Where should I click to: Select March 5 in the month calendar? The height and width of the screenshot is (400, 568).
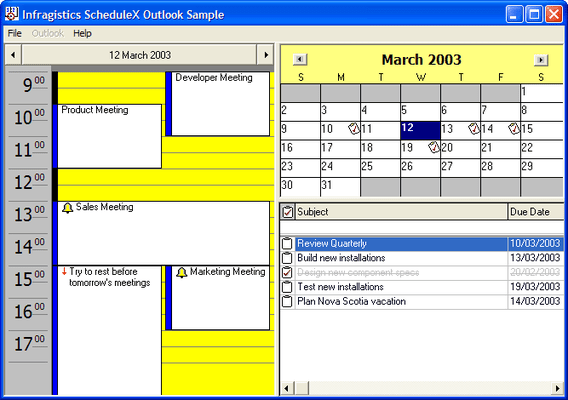tap(420, 112)
